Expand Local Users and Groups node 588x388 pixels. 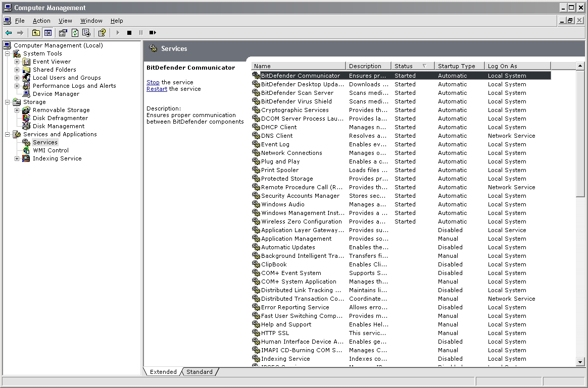coord(17,78)
